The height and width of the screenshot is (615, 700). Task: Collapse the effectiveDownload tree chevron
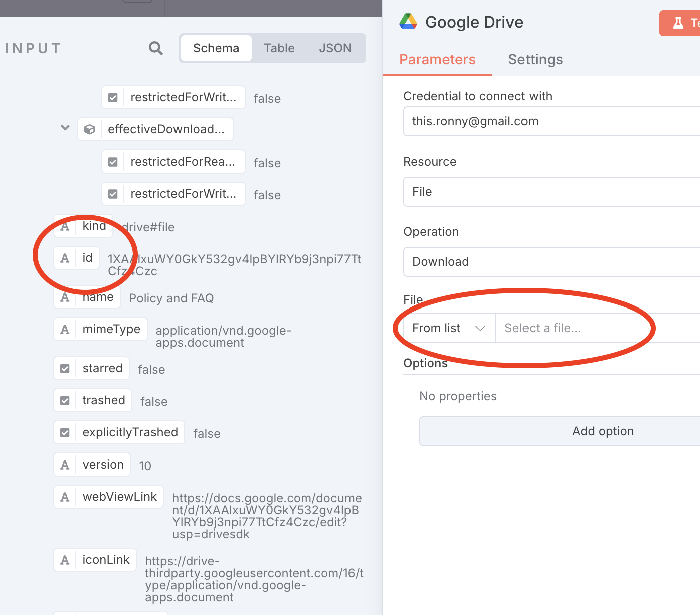coord(65,128)
